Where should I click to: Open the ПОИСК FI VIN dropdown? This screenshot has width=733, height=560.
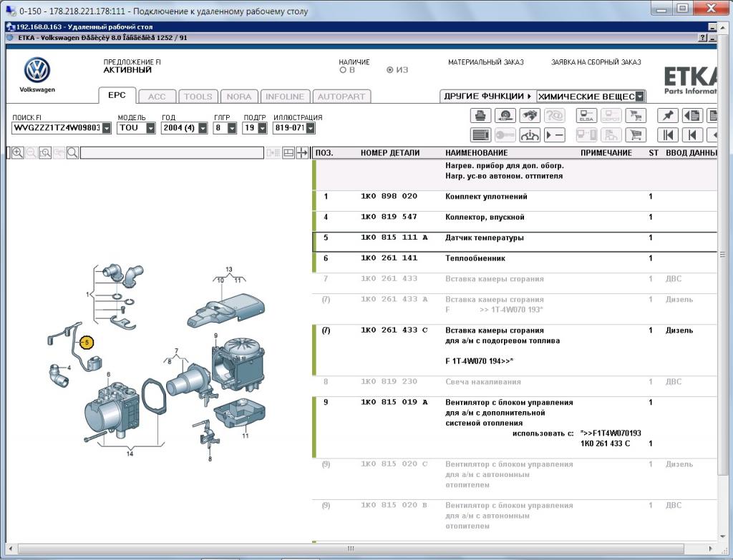[x=107, y=128]
